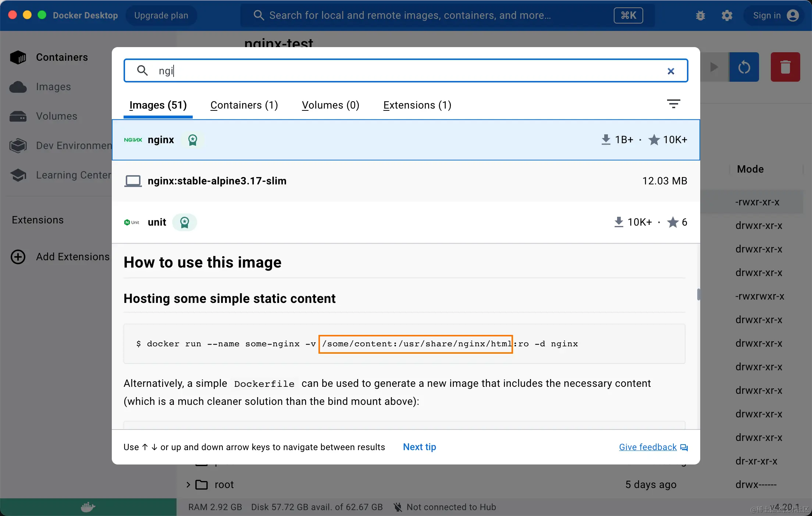Open Settings gear icon
The width and height of the screenshot is (812, 516).
pos(727,15)
